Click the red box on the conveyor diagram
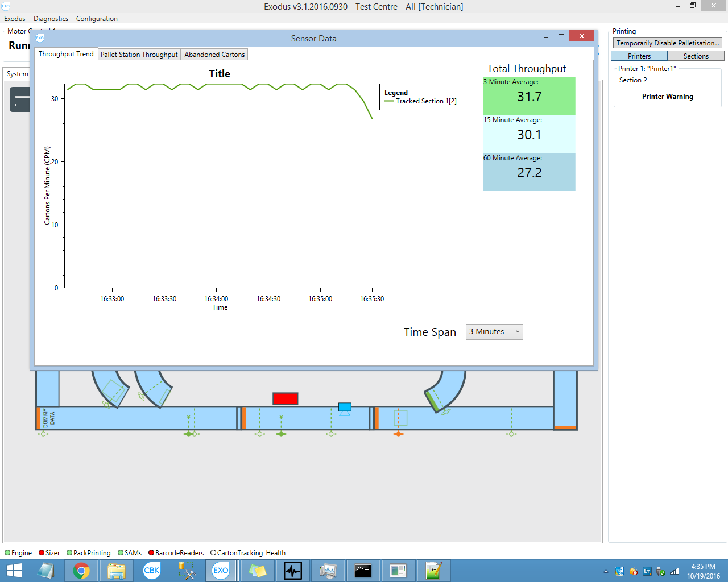Viewport: 728px width, 582px height. (285, 398)
